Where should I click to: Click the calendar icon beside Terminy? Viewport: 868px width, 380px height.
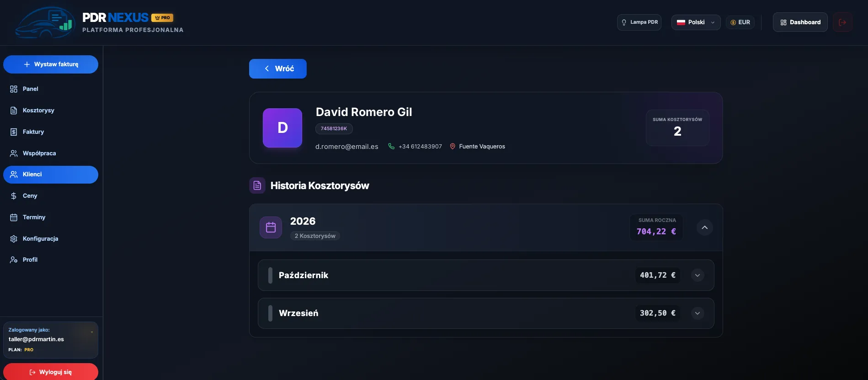point(14,217)
